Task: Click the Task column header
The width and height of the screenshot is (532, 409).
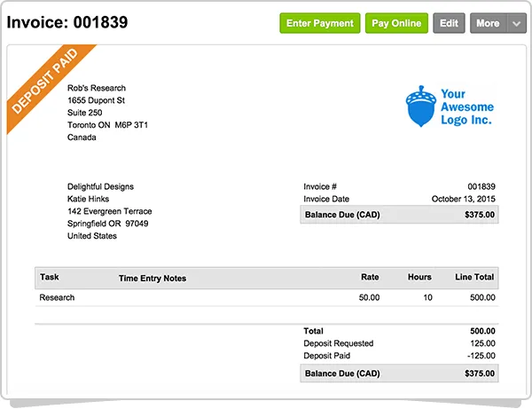Action: pos(50,278)
